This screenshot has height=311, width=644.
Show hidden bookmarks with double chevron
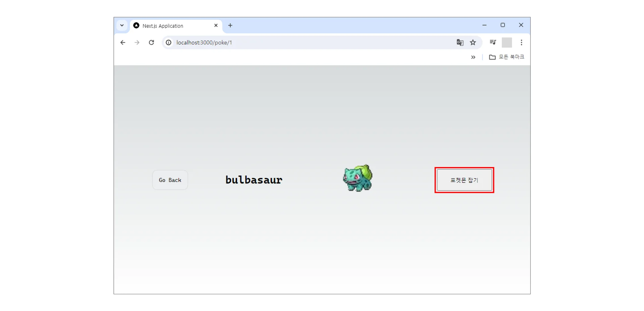(x=473, y=57)
